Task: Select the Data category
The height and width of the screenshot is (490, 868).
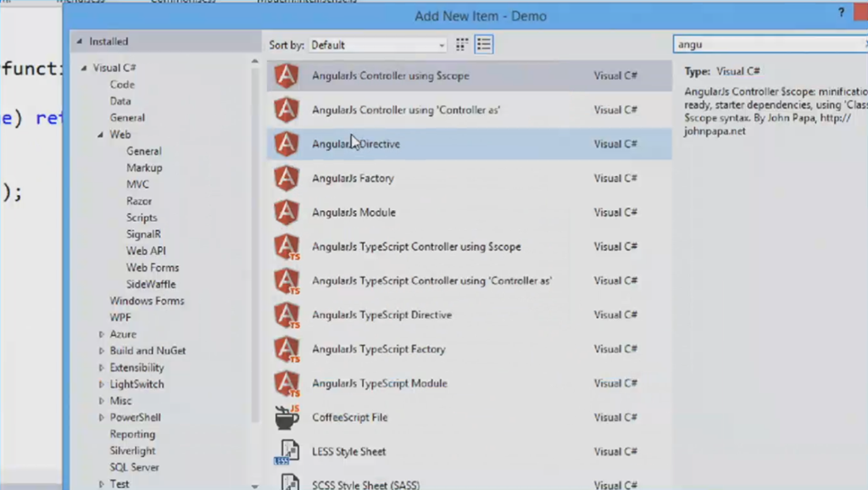Action: click(x=120, y=102)
